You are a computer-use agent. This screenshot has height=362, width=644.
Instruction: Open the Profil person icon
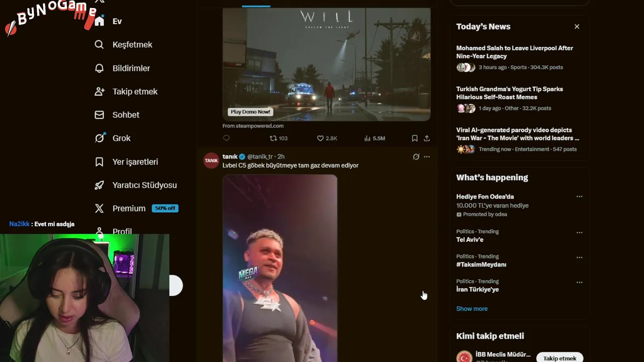(99, 232)
